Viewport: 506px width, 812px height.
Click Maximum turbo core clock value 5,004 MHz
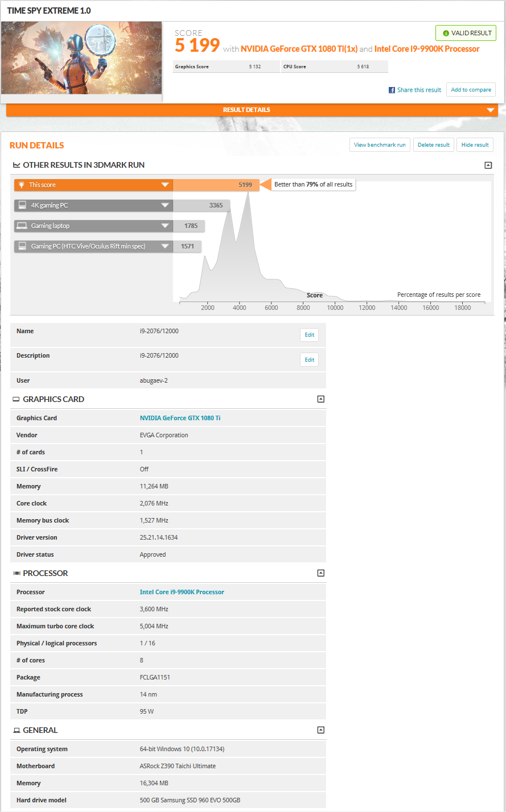click(154, 626)
